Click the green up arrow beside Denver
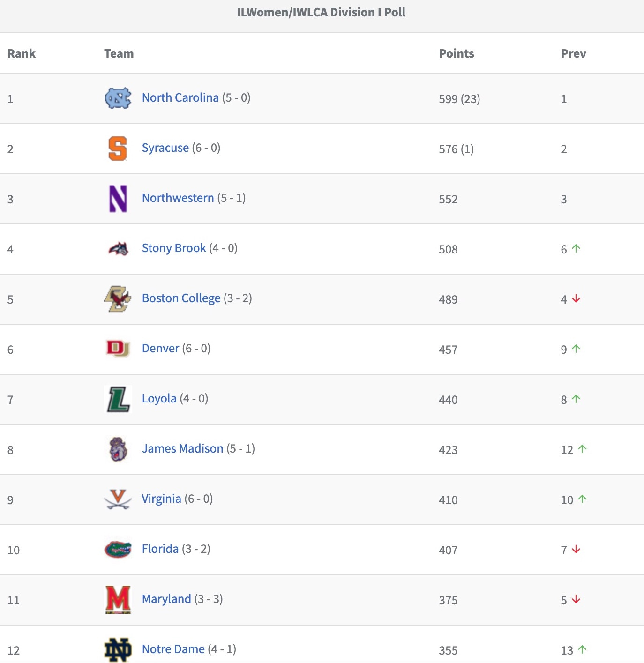Image resolution: width=644 pixels, height=663 pixels. click(576, 349)
